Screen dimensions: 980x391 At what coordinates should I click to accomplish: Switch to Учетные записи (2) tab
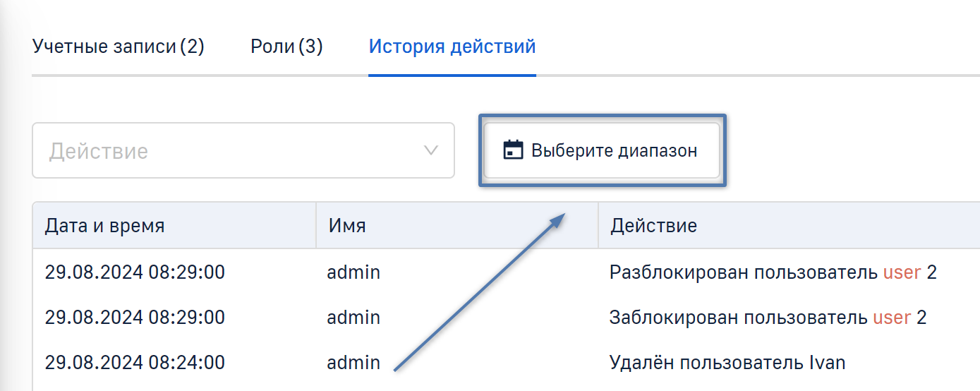[118, 47]
